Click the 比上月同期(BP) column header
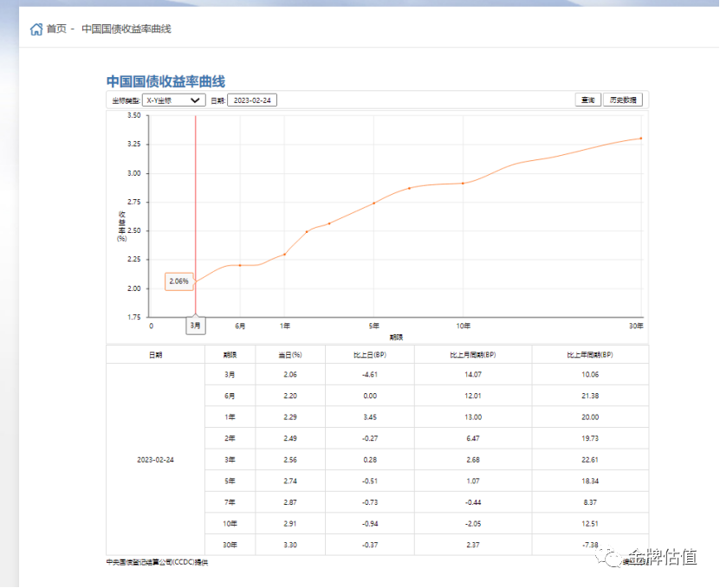Image resolution: width=720 pixels, height=588 pixels. (x=473, y=355)
